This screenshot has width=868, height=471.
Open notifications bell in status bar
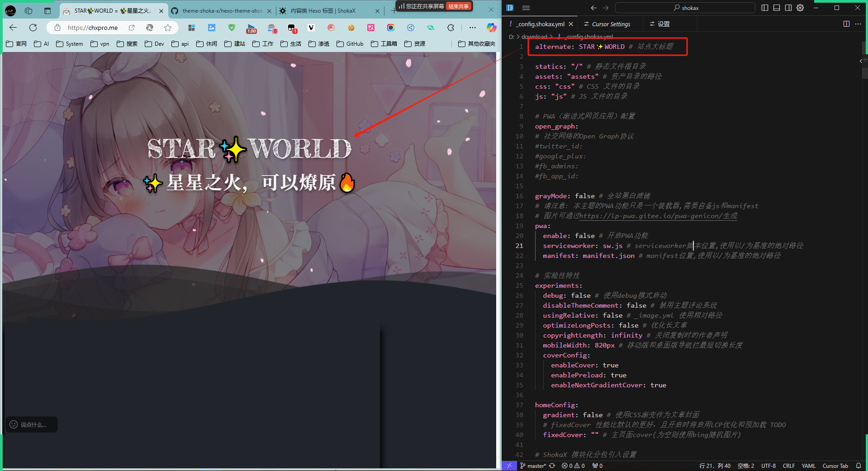(858, 466)
